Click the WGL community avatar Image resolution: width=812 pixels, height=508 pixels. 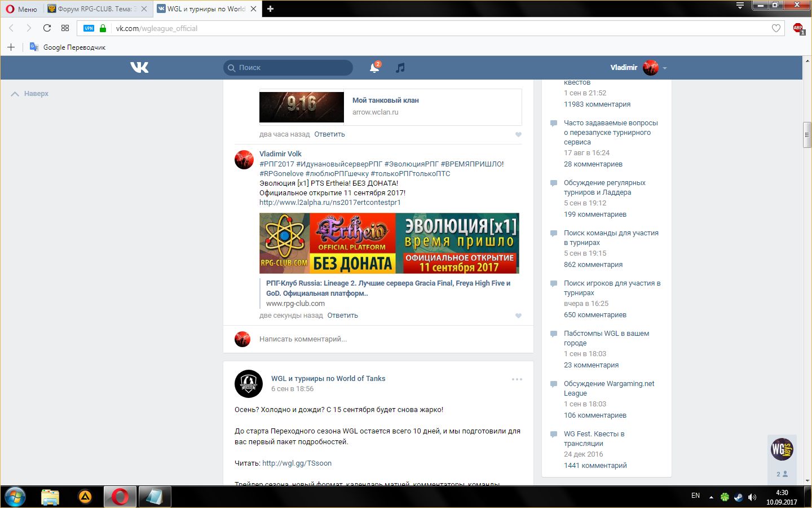point(249,384)
